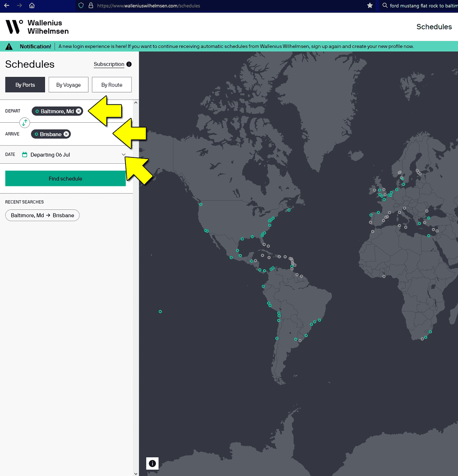Expand the date dropdown chevron
This screenshot has height=476, width=458.
pyautogui.click(x=124, y=155)
